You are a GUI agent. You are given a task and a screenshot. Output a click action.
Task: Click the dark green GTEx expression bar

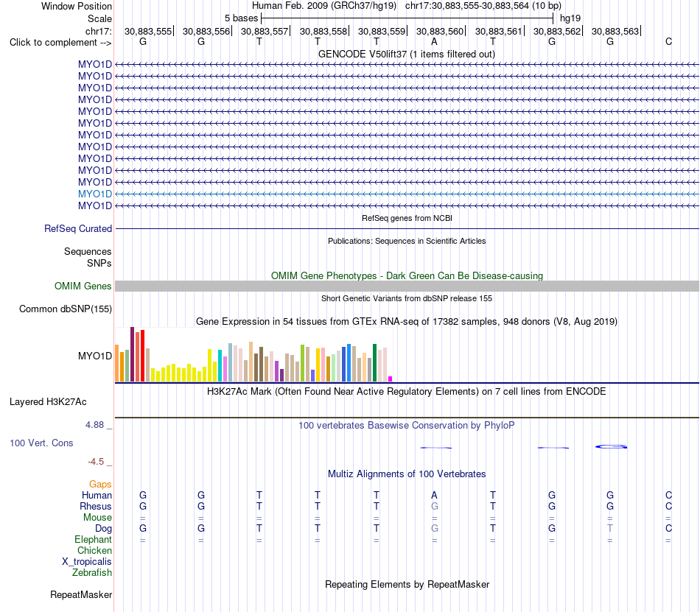[374, 362]
